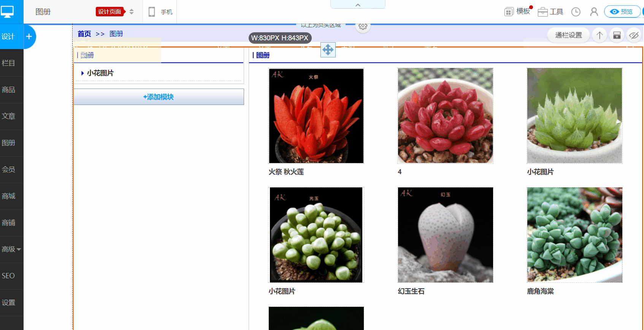
Task: Open 文章 in the sidebar
Action: pyautogui.click(x=8, y=116)
